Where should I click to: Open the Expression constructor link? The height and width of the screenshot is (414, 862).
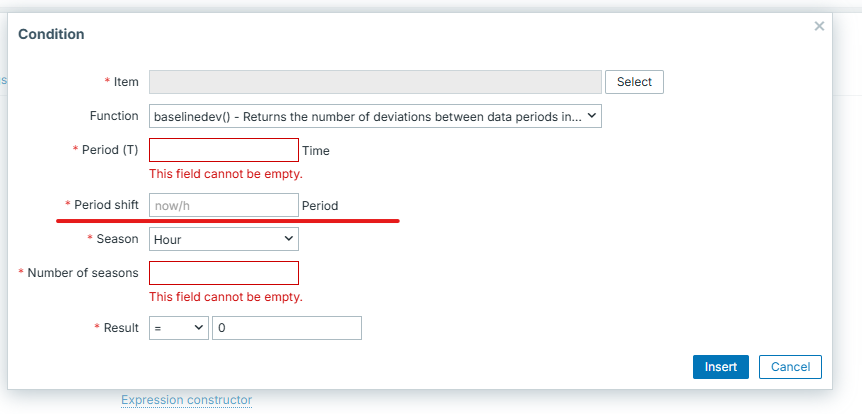(186, 400)
